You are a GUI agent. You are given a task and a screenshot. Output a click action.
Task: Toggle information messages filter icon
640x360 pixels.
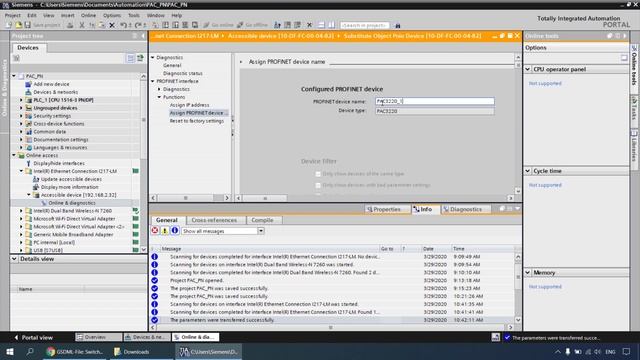pos(175,231)
